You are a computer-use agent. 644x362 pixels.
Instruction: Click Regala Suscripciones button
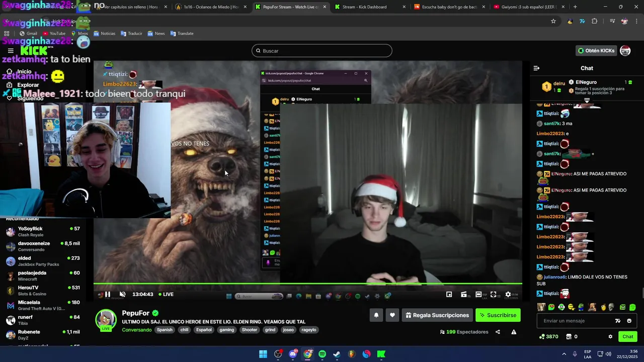pos(437,315)
